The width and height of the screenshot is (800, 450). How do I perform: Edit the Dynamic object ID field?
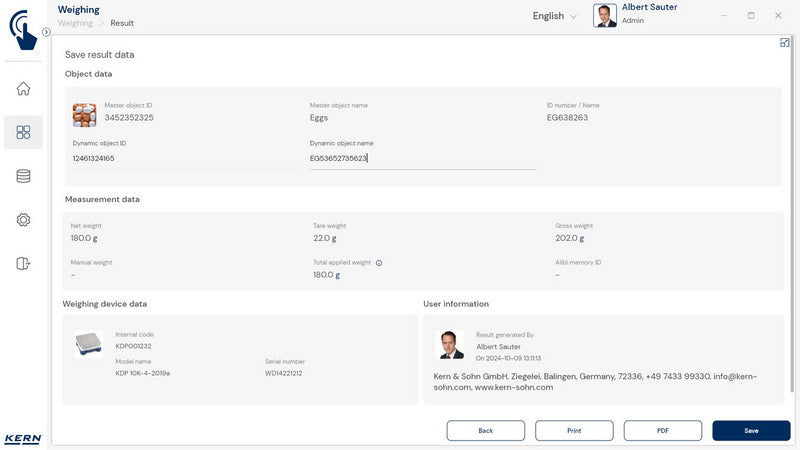point(184,158)
